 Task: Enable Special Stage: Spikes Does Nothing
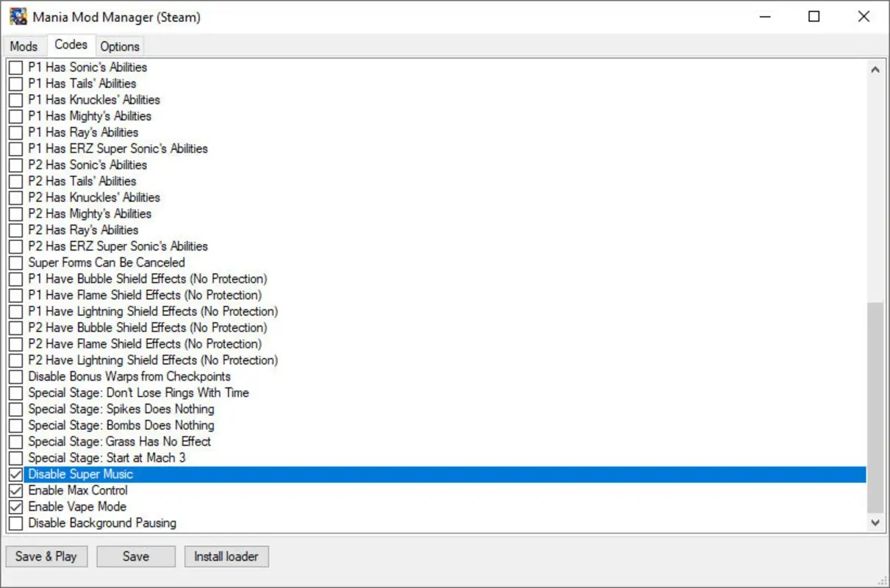[15, 409]
